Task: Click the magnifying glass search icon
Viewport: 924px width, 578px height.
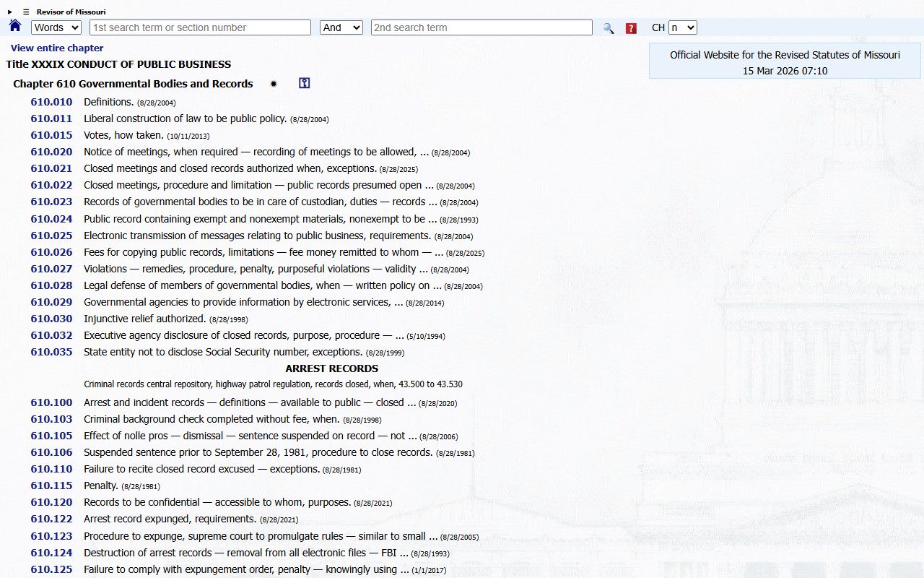Action: tap(609, 28)
